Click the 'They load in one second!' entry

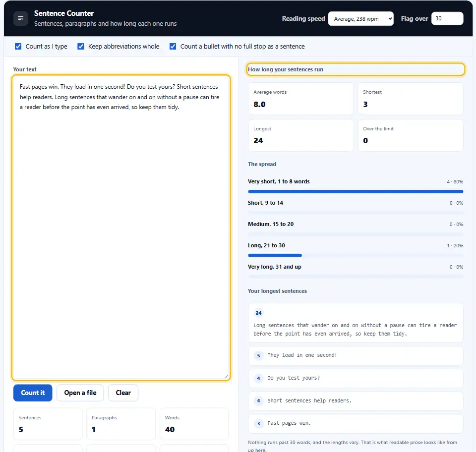356,355
